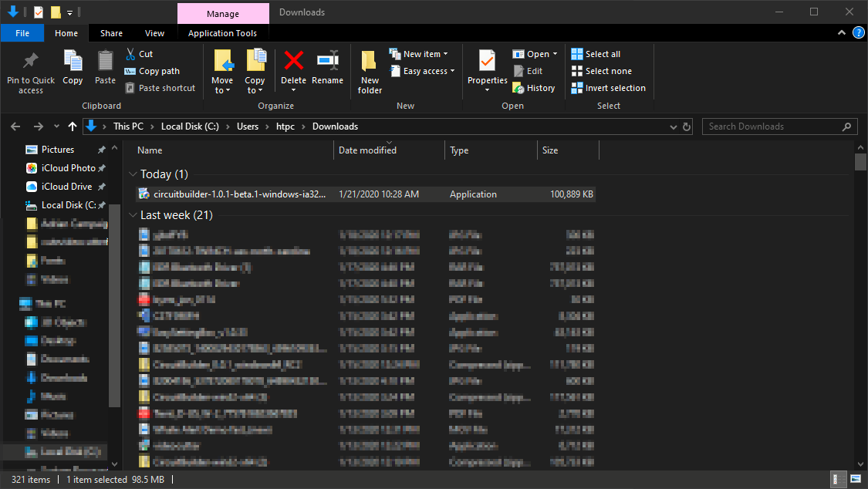Open the Easy access dropdown
868x489 pixels.
422,71
